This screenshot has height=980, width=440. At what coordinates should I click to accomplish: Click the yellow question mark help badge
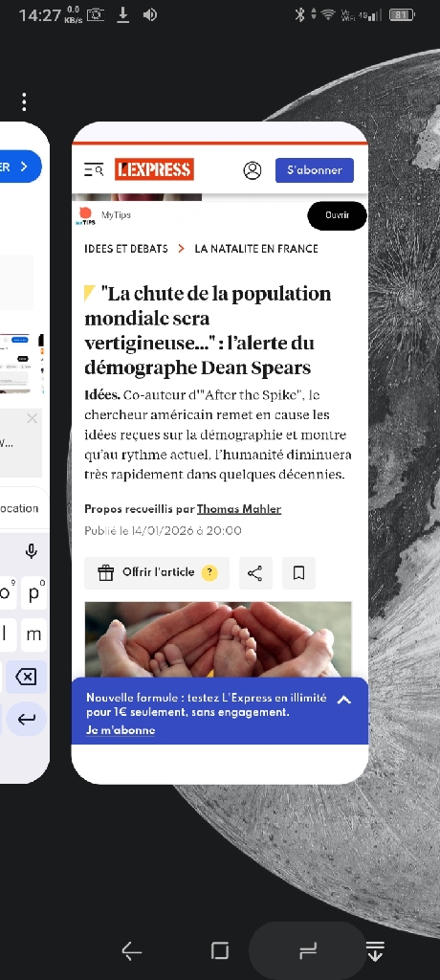click(x=209, y=572)
